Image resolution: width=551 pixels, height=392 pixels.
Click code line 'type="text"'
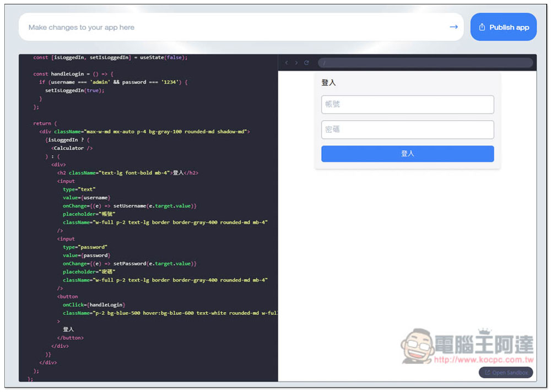pyautogui.click(x=79, y=189)
